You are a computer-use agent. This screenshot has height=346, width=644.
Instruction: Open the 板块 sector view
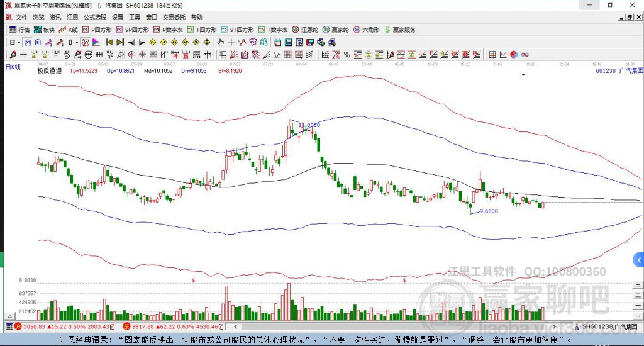click(45, 30)
